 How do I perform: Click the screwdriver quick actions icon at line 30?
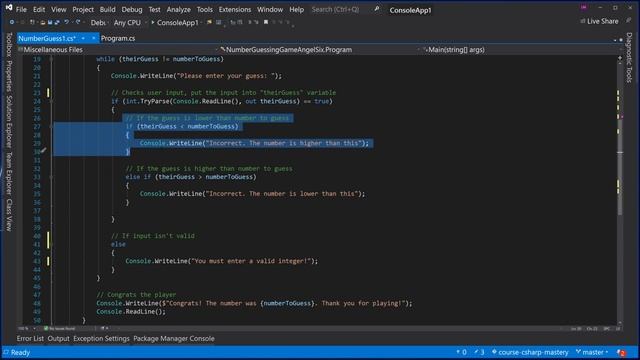pos(43,151)
